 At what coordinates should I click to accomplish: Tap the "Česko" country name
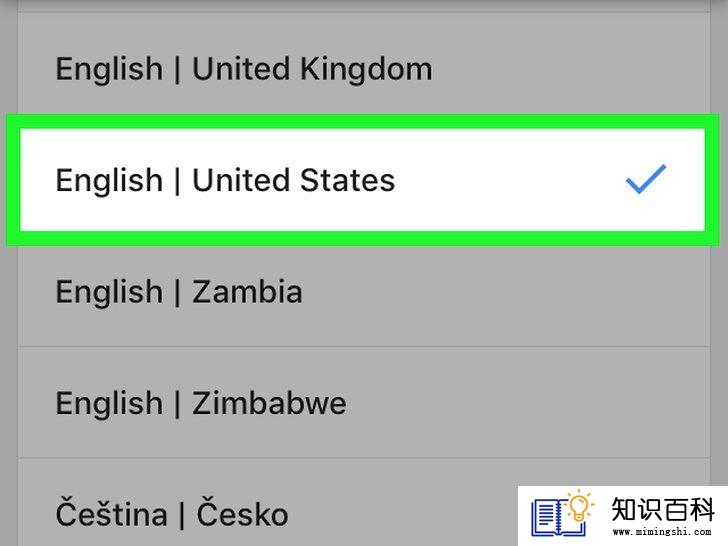(242, 512)
